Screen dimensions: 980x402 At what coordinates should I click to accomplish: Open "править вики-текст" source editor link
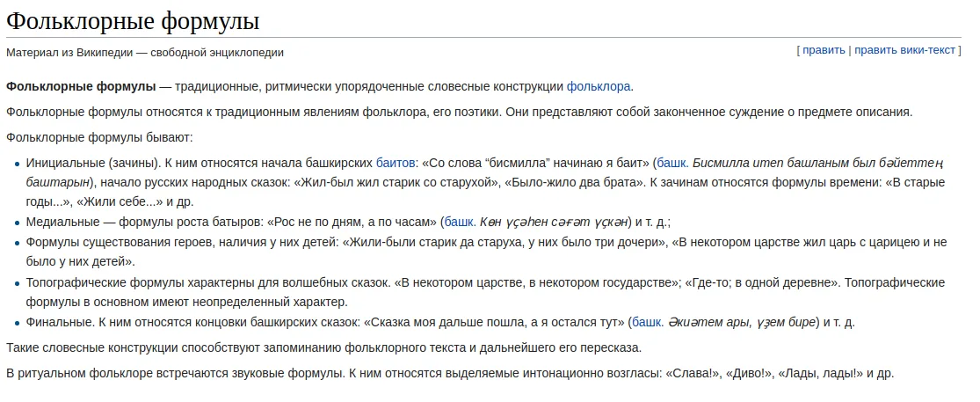(x=904, y=50)
